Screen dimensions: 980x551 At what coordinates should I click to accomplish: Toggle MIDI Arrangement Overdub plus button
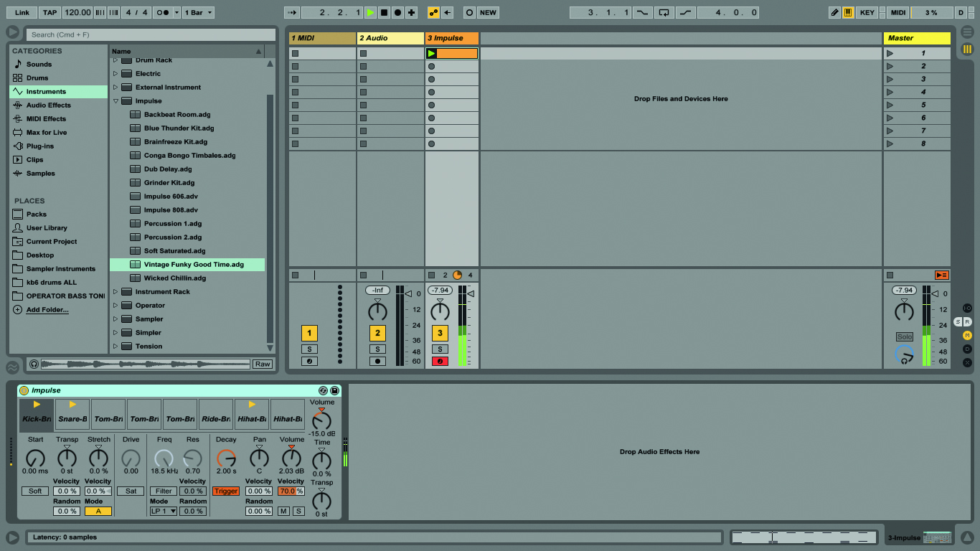coord(411,12)
